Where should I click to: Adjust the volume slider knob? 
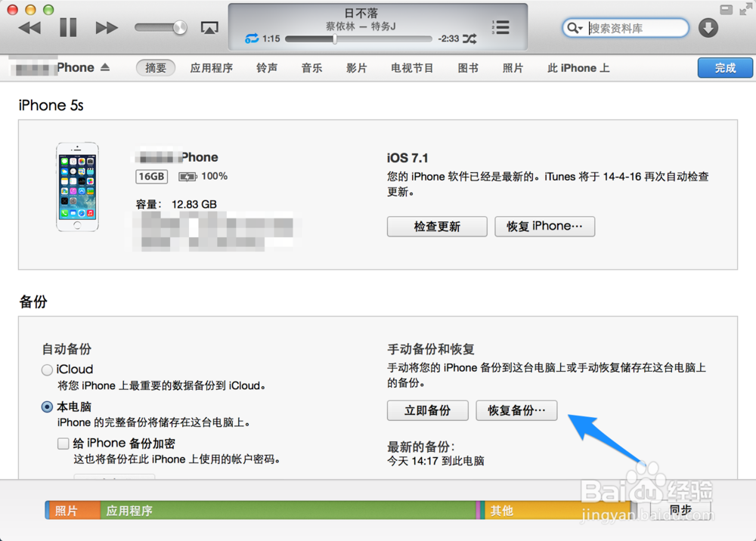point(180,27)
